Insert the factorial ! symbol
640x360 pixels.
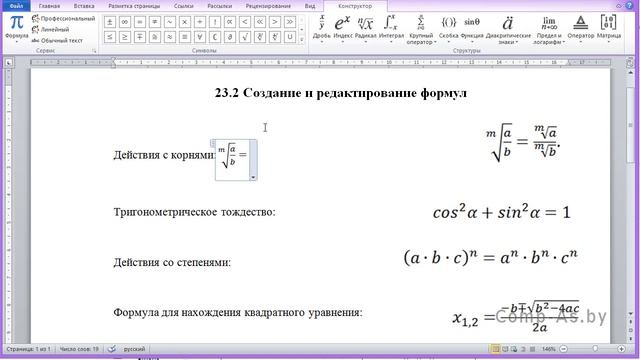(x=215, y=22)
